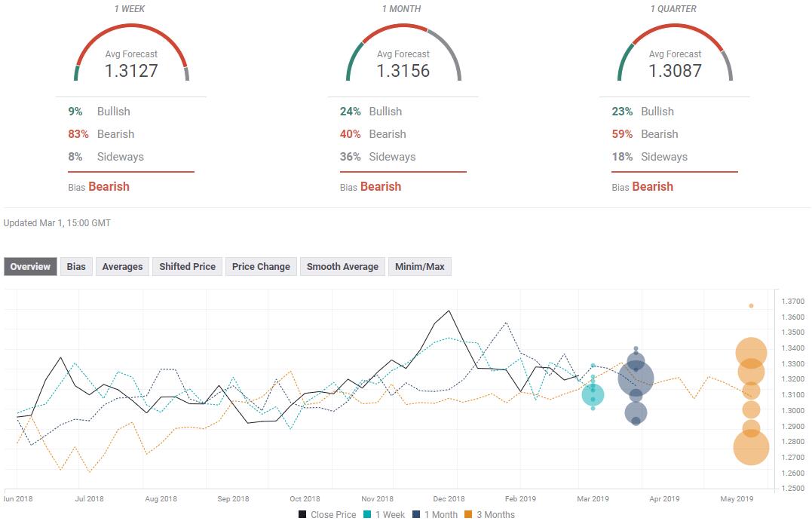Screen dimensions: 812x524
Task: Click the 1 MONTH gauge heading
Action: pos(401,9)
